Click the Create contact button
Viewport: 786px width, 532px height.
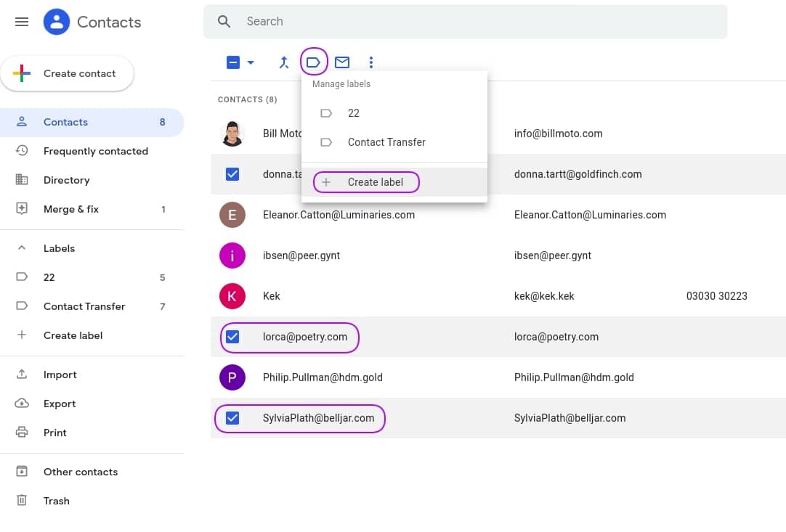pyautogui.click(x=67, y=73)
